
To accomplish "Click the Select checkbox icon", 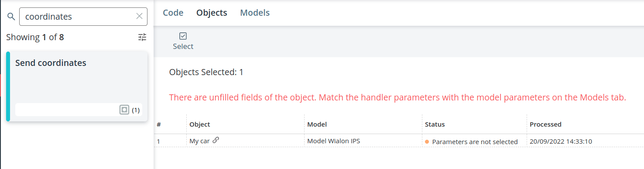I will (x=183, y=36).
